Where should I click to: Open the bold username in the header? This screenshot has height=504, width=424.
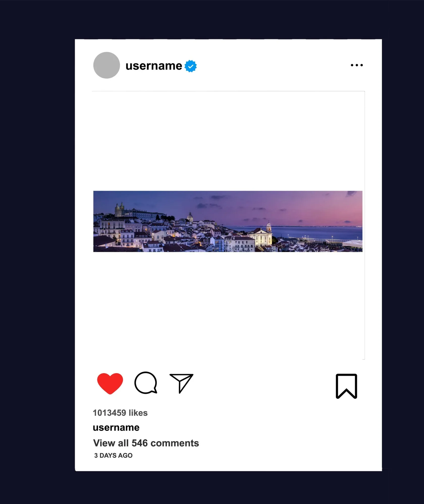(x=154, y=66)
